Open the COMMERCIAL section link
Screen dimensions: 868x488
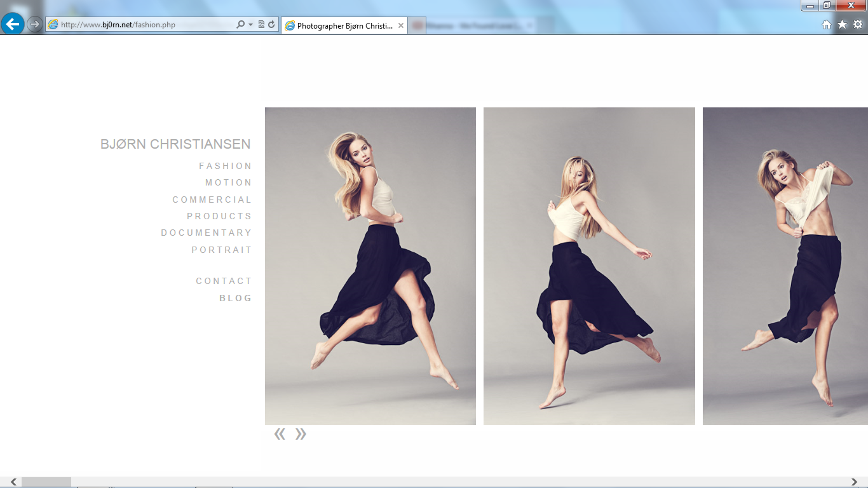coord(212,200)
